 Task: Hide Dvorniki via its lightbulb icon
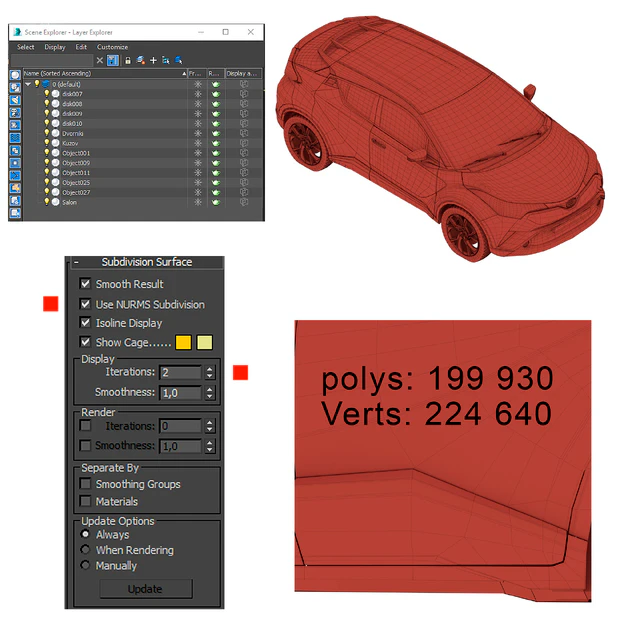click(47, 133)
